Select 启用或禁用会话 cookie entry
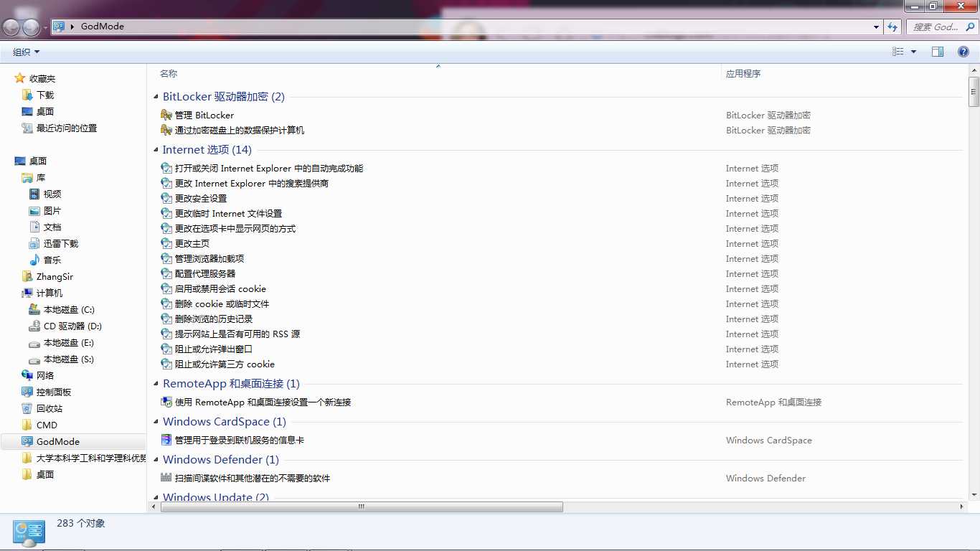The height and width of the screenshot is (551, 980). pos(220,288)
